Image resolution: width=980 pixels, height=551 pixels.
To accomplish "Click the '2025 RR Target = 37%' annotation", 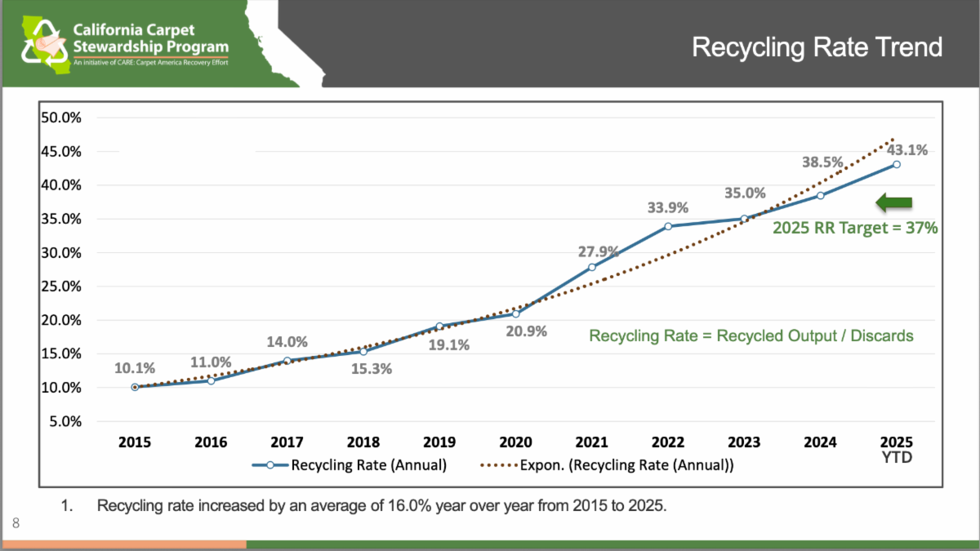I will (855, 229).
